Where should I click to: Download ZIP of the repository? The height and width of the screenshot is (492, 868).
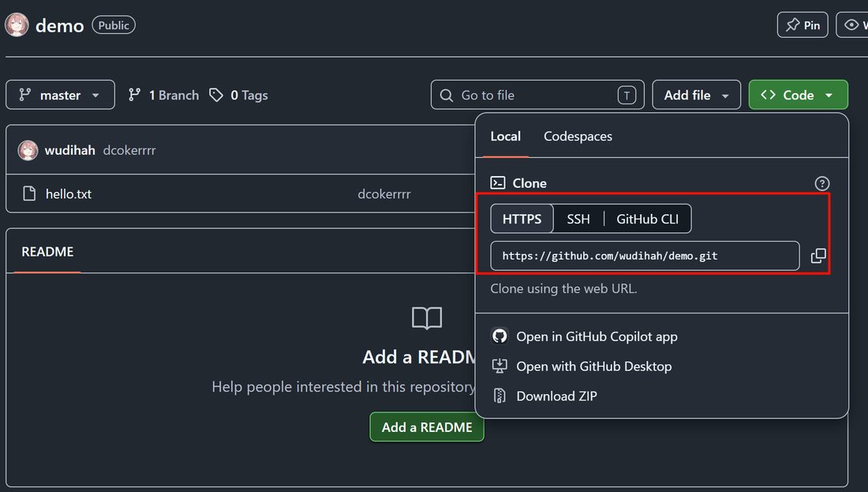[x=556, y=396]
